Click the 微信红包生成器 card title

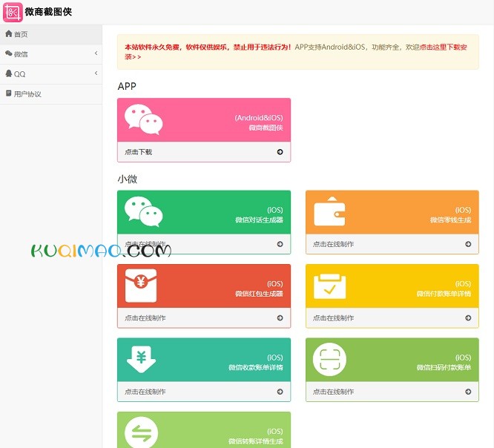click(x=259, y=294)
